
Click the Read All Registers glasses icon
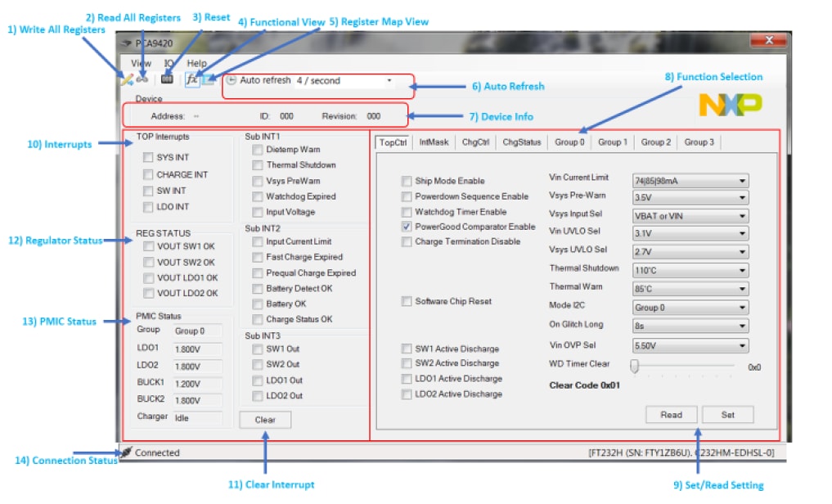[x=142, y=80]
